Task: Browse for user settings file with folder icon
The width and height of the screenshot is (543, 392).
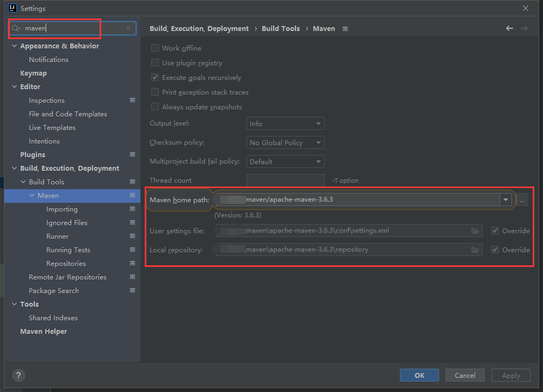Action: coord(475,231)
